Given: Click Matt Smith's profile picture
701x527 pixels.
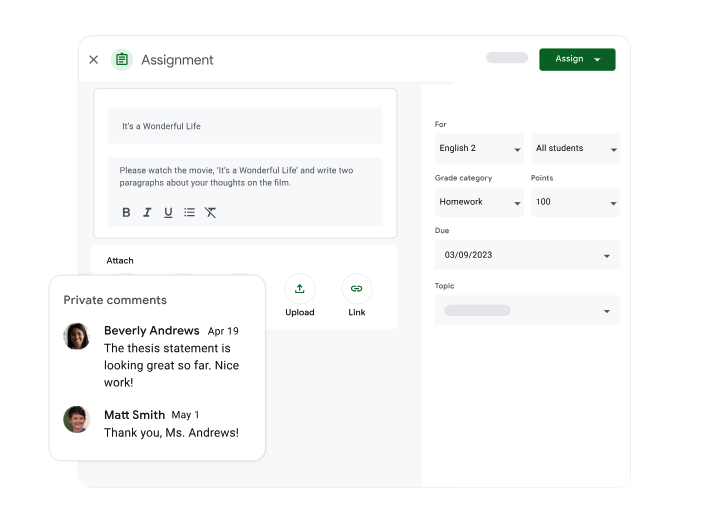Looking at the screenshot, I should tap(76, 419).
